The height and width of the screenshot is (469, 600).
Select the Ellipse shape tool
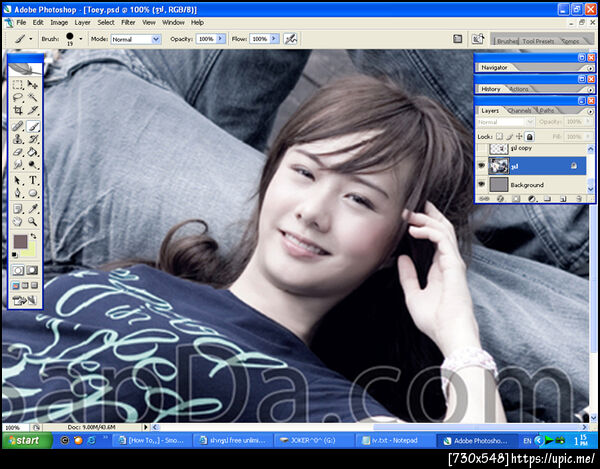tap(33, 193)
